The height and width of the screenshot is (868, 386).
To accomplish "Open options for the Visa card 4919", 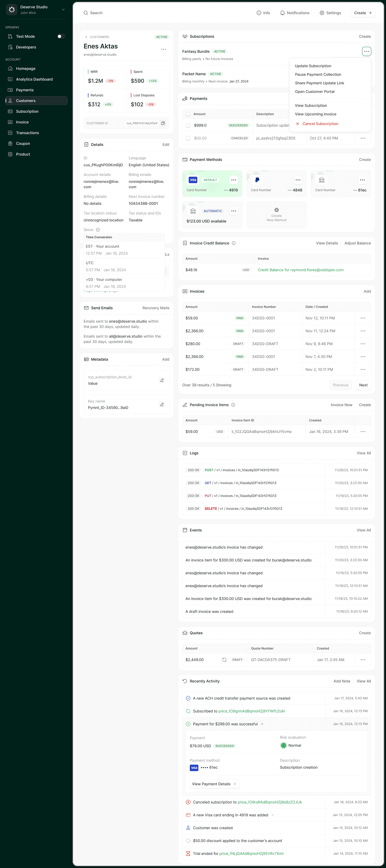I will (x=233, y=180).
